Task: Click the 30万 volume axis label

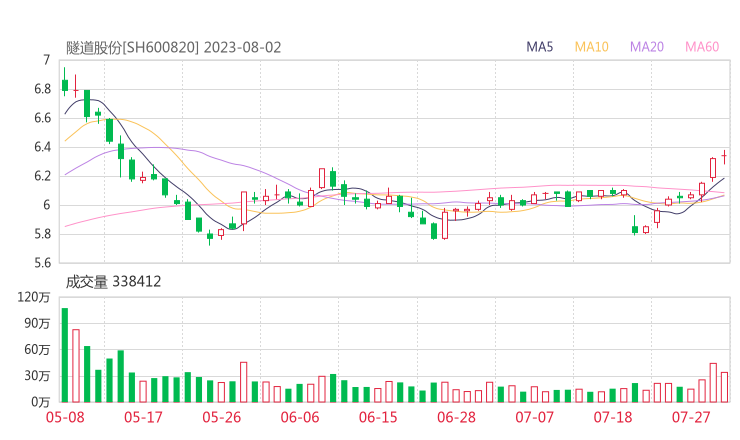Action: click(x=37, y=376)
